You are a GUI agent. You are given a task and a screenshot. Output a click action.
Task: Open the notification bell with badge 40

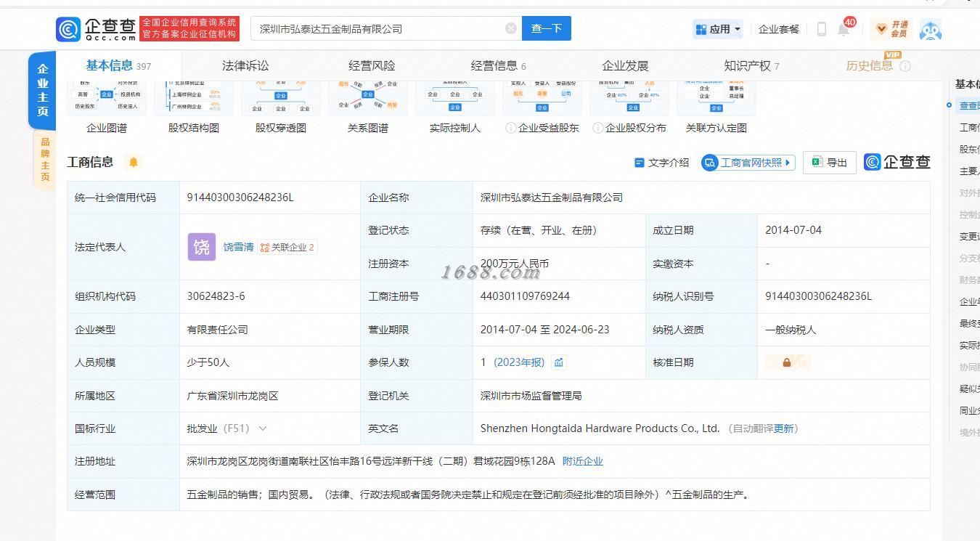coord(844,29)
